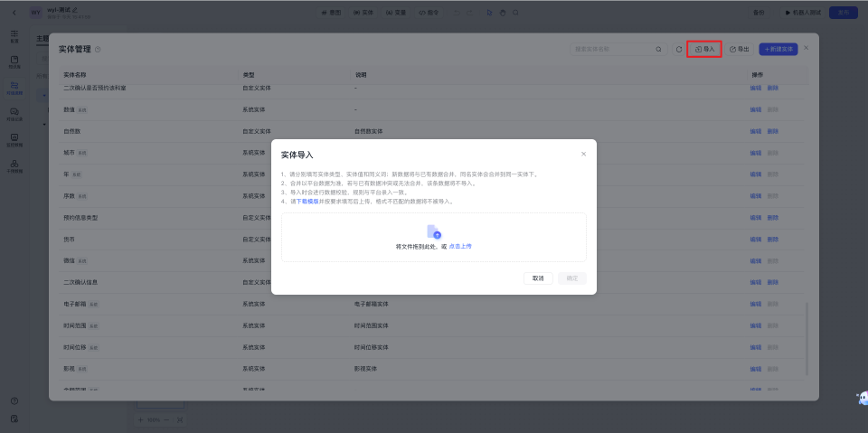Viewport: 868px width, 433px height.
Task: Open 干预数据 in the left sidebar
Action: pyautogui.click(x=14, y=165)
